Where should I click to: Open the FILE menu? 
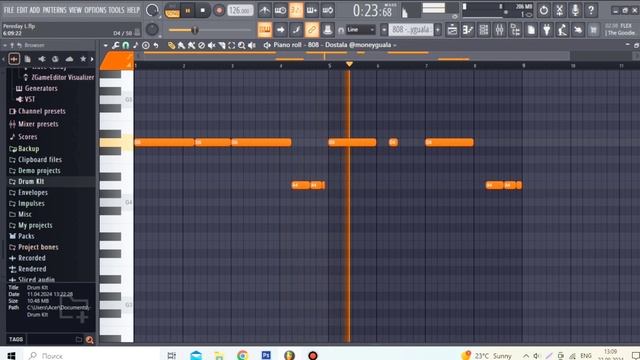coord(9,10)
